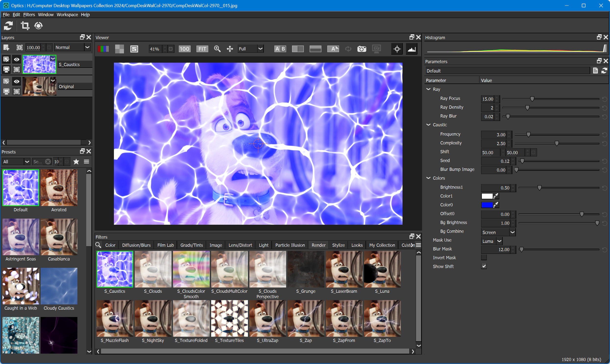Click the A/B swap comparison icon
The image size is (610, 364).
pyautogui.click(x=333, y=49)
